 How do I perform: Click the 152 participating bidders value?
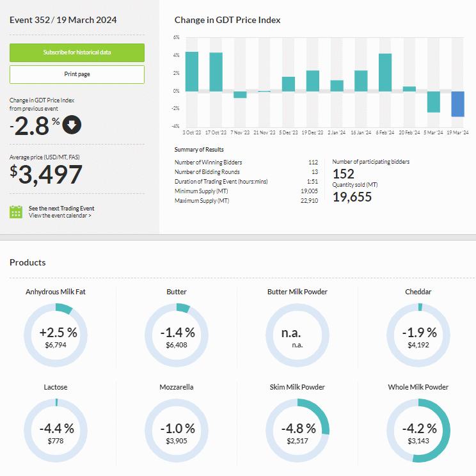[344, 174]
